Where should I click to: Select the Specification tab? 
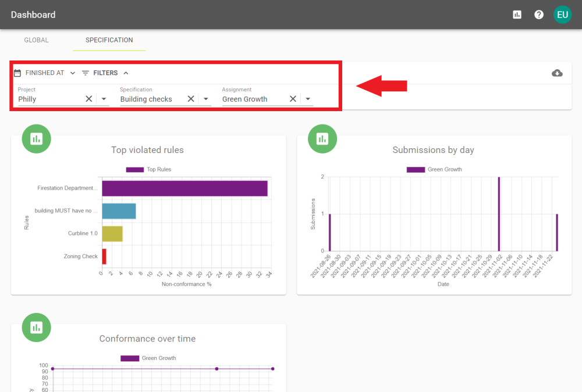click(109, 40)
